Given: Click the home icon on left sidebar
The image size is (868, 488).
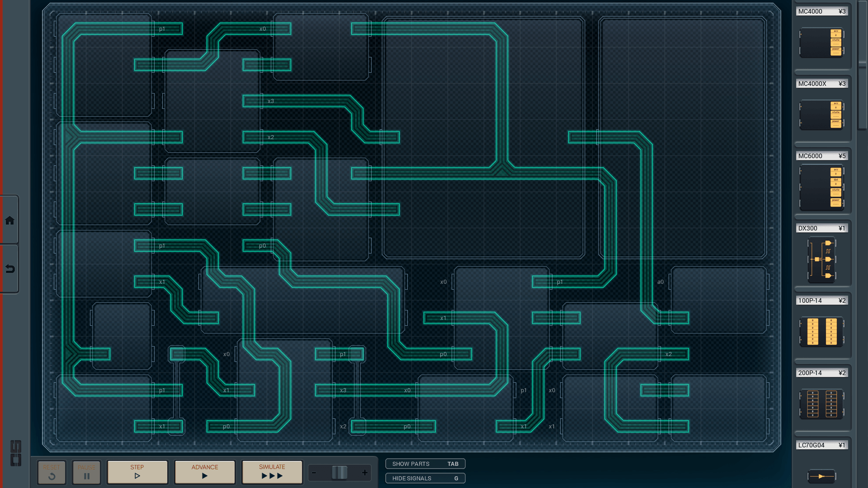Looking at the screenshot, I should (x=9, y=221).
